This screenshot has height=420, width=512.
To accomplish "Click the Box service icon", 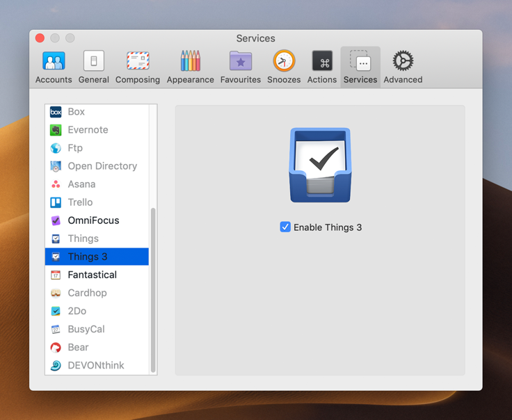I will pos(56,112).
